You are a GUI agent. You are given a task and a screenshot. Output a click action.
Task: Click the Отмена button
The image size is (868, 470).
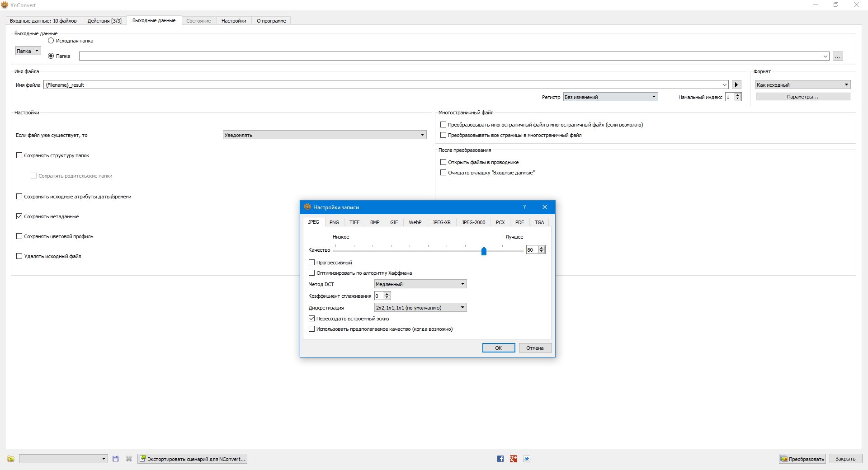click(x=534, y=348)
